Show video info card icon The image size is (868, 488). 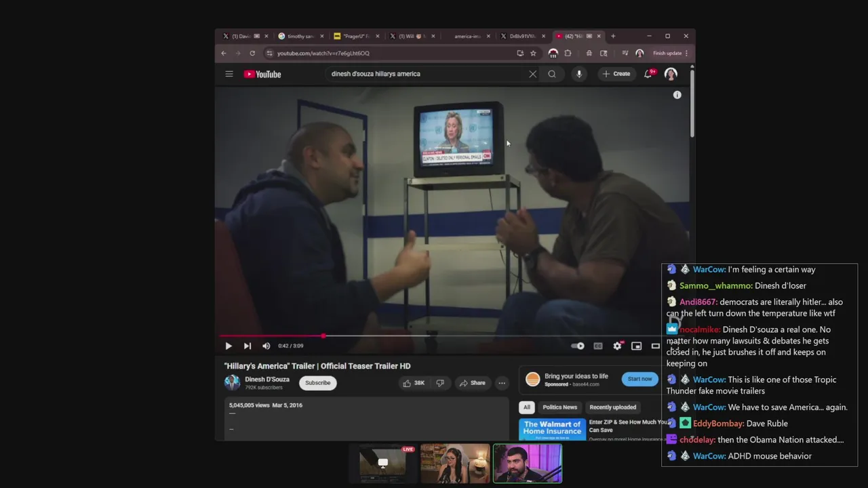(677, 95)
